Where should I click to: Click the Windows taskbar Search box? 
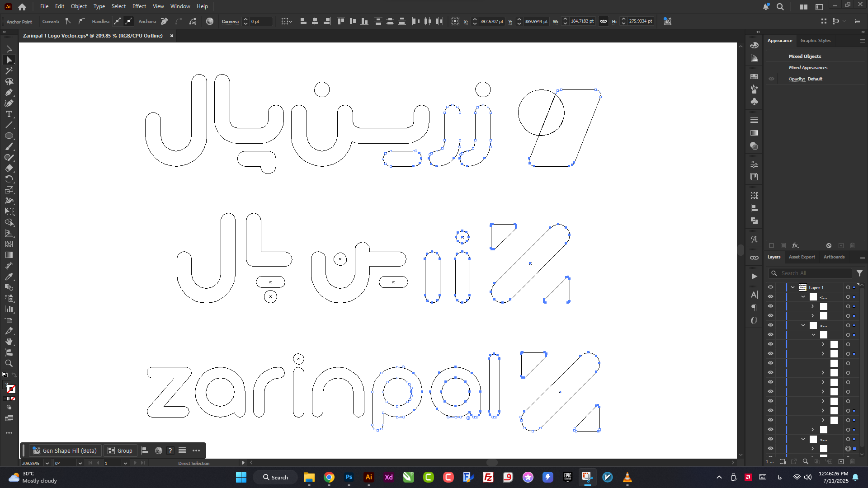point(275,477)
